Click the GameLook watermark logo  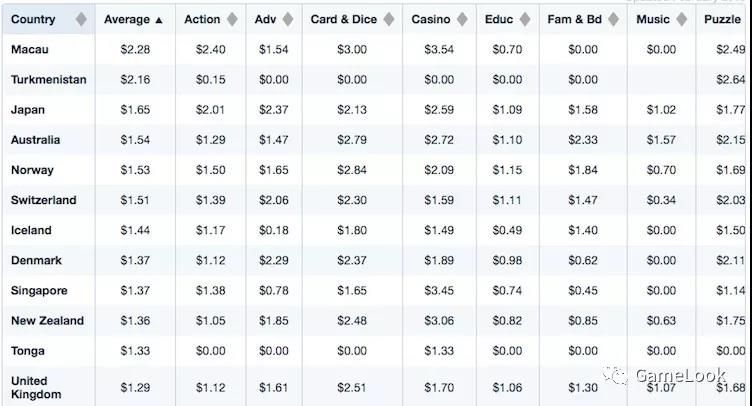click(665, 375)
